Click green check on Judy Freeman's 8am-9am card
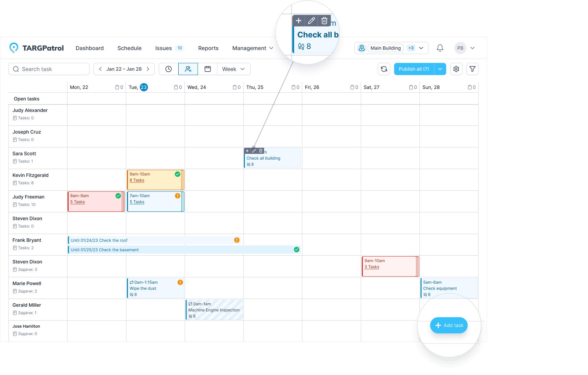Screen dimensions: 588x375 click(118, 196)
